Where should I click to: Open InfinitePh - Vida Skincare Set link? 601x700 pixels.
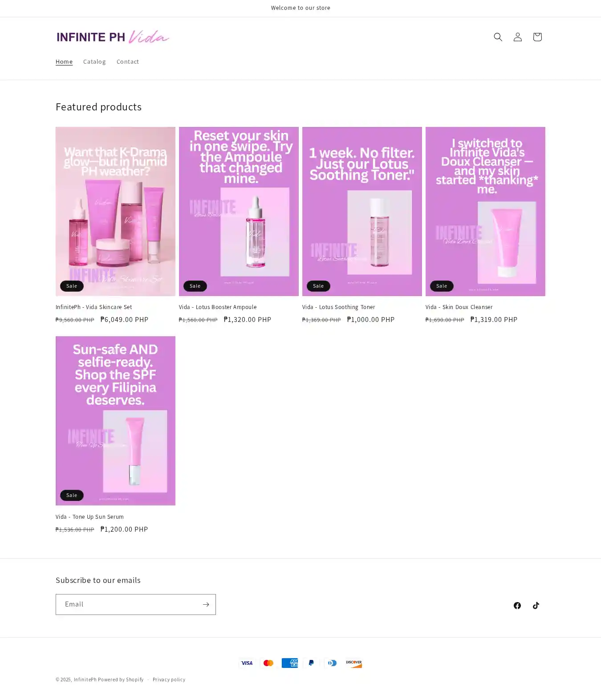coord(94,307)
